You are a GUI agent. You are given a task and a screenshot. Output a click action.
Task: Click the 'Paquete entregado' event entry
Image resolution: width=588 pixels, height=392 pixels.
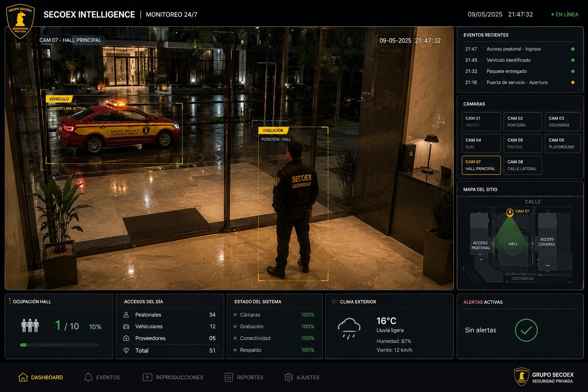520,71
